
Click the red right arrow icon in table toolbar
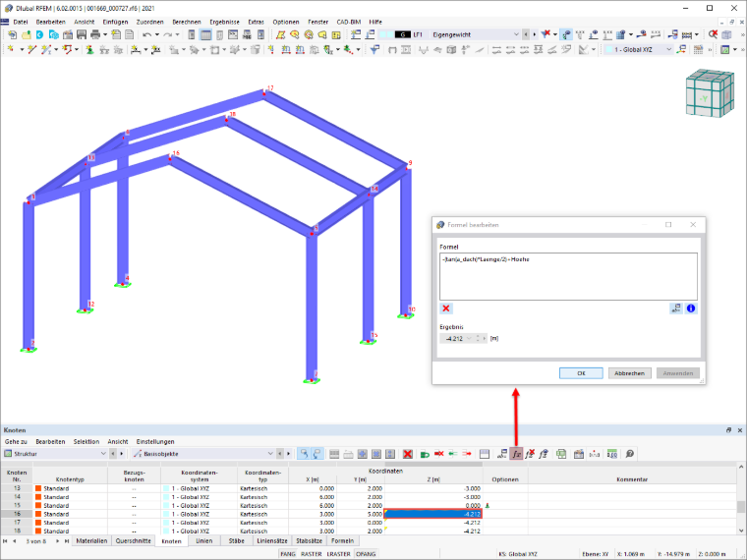[467, 454]
